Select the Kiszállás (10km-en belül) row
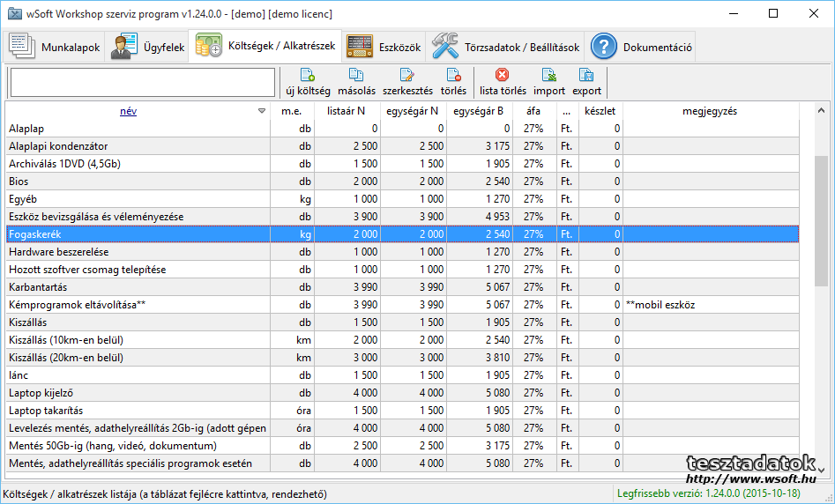This screenshot has height=504, width=835. point(402,339)
